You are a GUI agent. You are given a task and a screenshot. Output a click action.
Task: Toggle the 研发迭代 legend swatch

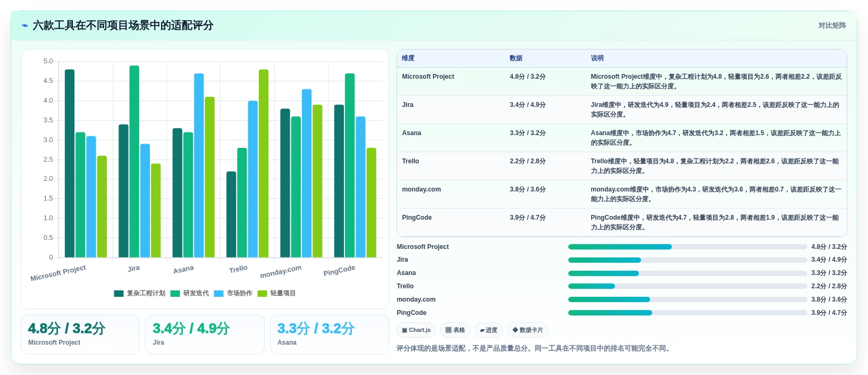(x=175, y=294)
